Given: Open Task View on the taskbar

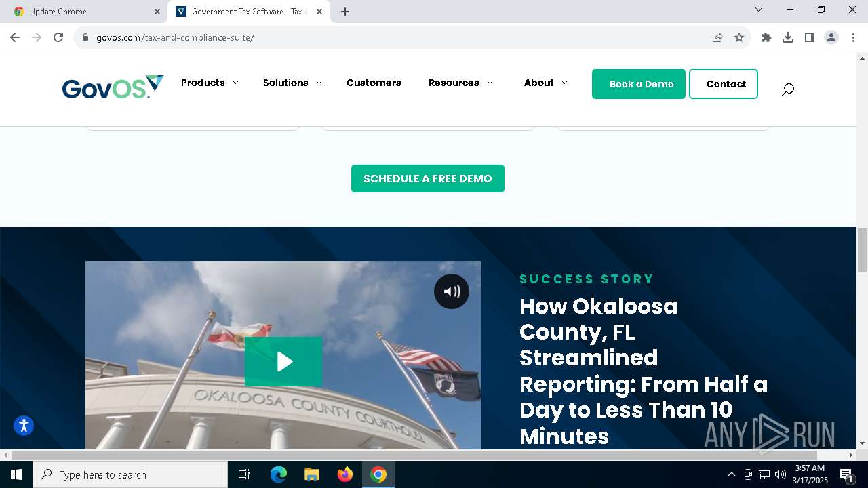Looking at the screenshot, I should click(244, 474).
